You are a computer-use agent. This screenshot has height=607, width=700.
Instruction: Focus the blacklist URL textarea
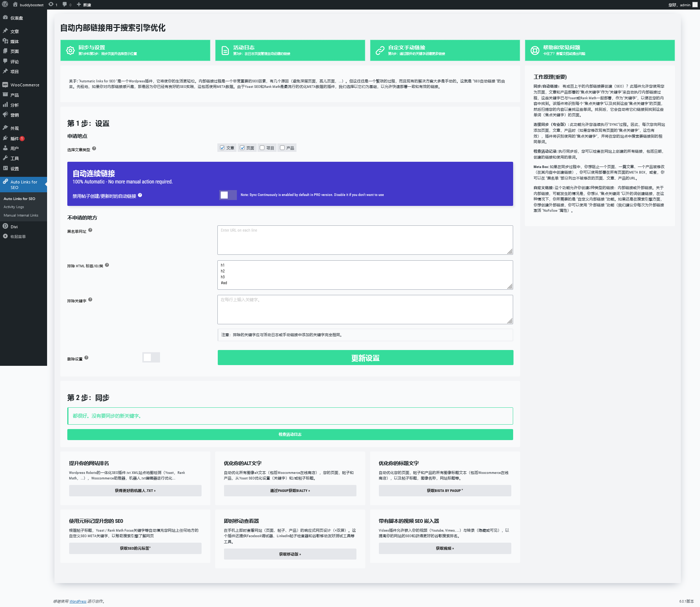pyautogui.click(x=365, y=240)
